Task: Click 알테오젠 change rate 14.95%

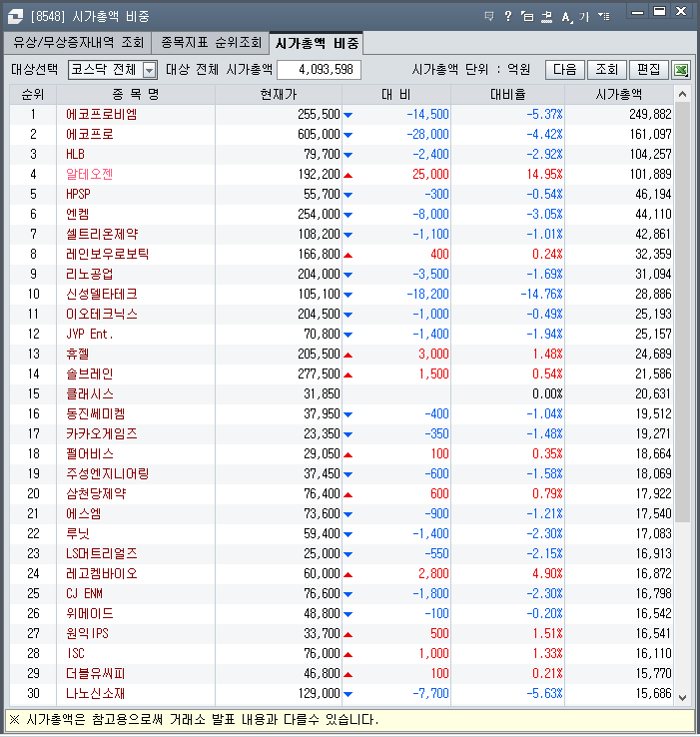Action: coord(544,175)
